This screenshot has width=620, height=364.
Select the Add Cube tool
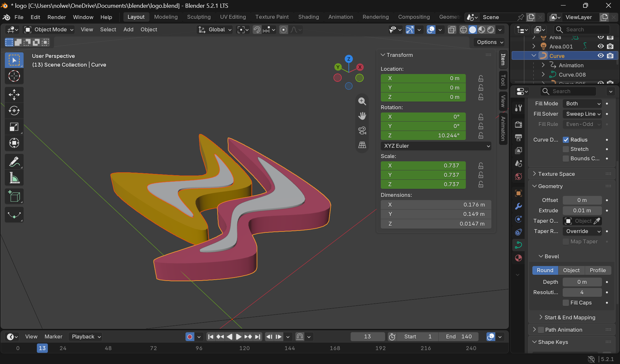click(x=14, y=196)
